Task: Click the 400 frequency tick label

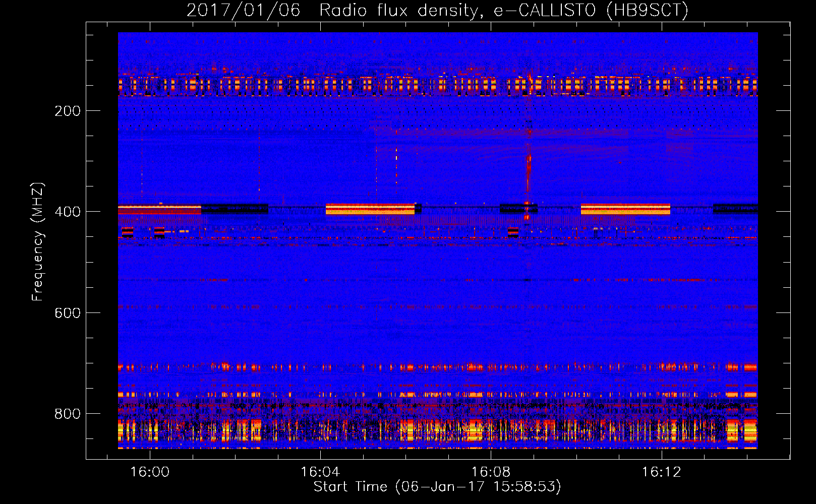Action: pyautogui.click(x=68, y=212)
